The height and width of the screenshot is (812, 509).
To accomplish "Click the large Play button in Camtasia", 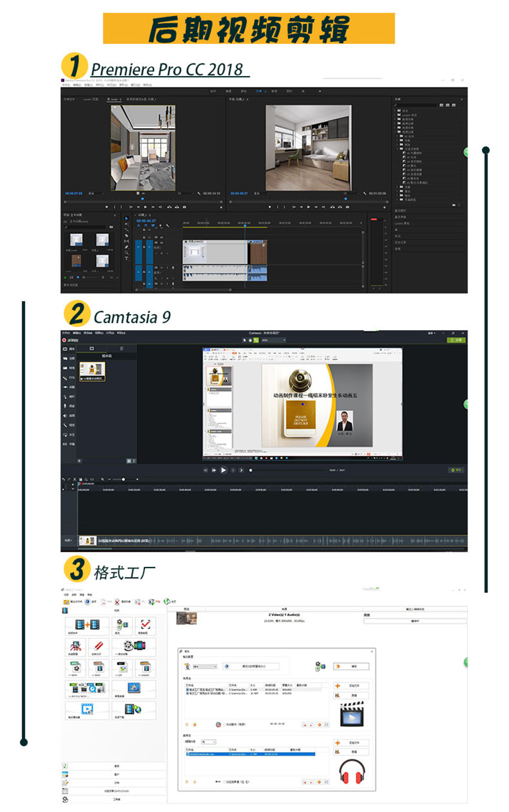I will [223, 470].
